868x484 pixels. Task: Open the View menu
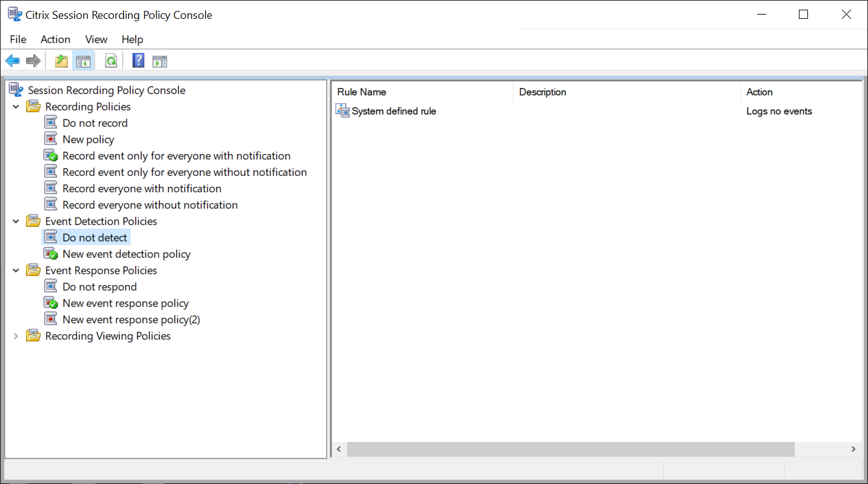(x=96, y=39)
